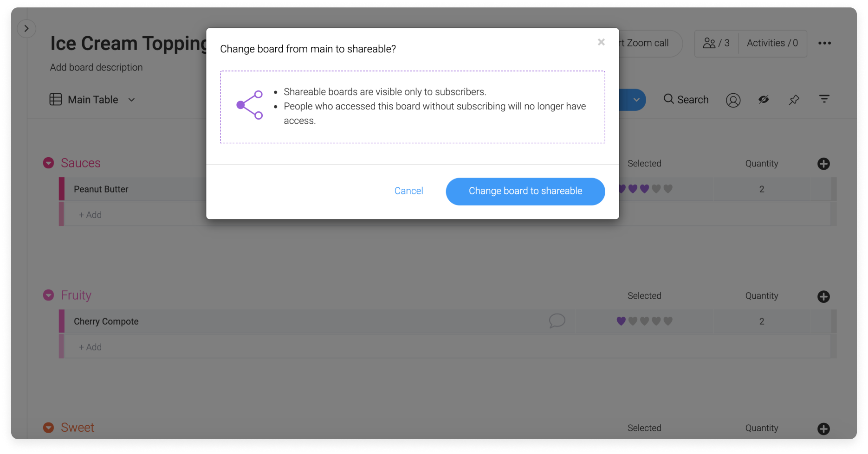868x454 pixels.
Task: Add column to Sauces group
Action: [x=823, y=164]
